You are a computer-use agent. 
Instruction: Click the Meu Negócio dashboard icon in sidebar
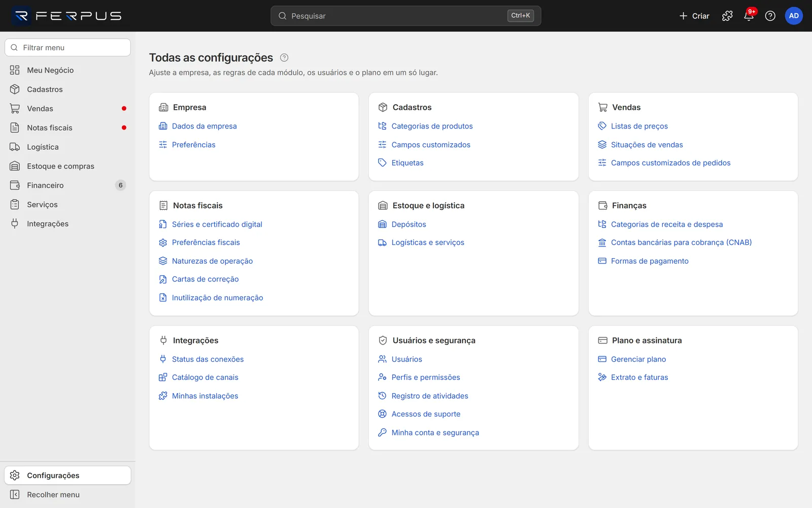click(x=15, y=70)
